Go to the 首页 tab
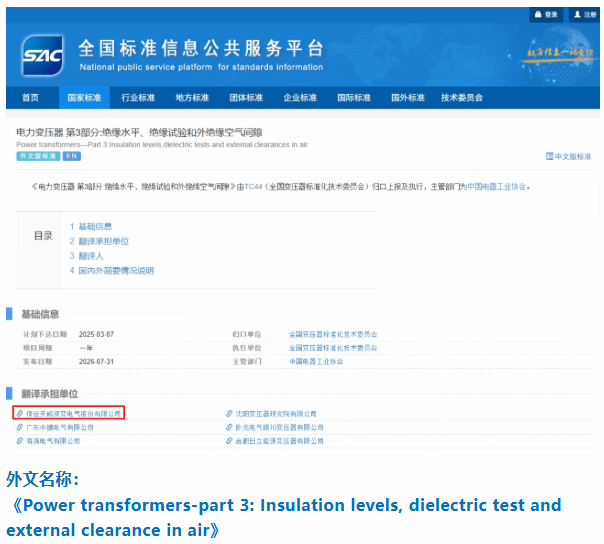The image size is (604, 544). (30, 97)
